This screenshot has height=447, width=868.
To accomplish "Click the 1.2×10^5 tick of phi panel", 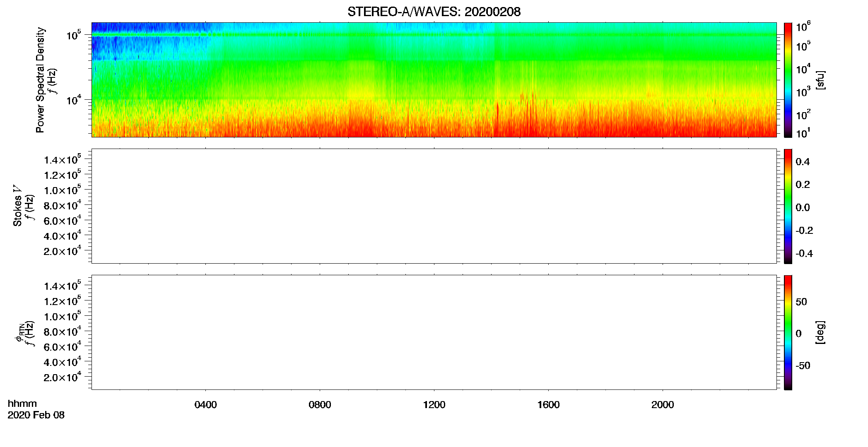I will click(x=63, y=300).
